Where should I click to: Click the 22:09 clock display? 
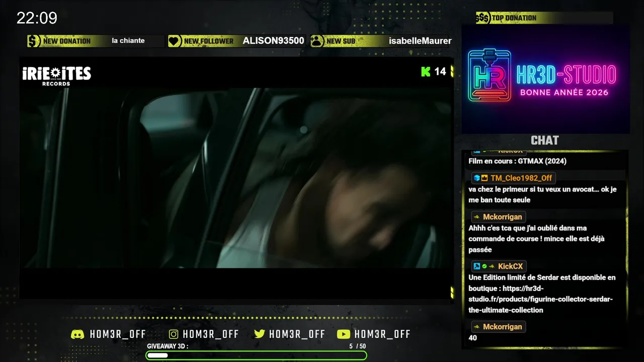[37, 18]
